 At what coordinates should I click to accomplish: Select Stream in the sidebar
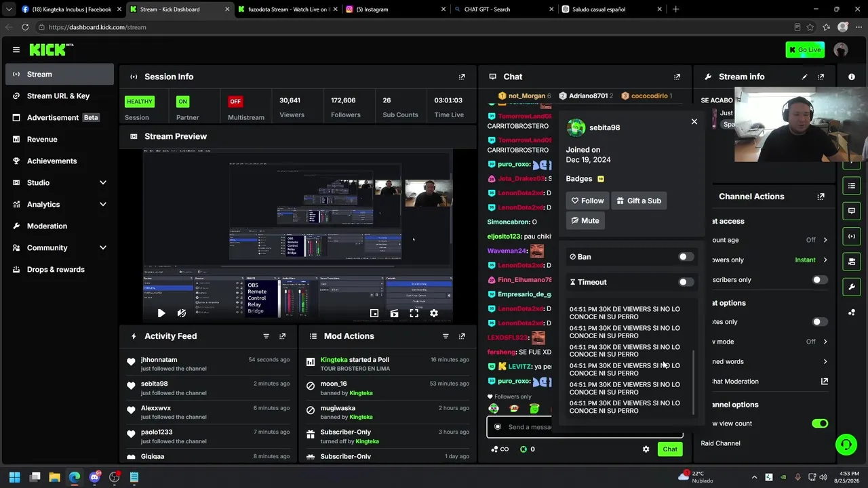coord(60,75)
